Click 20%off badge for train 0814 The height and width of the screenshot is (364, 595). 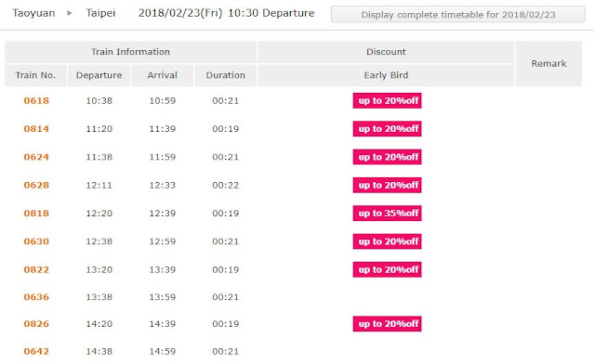click(387, 129)
